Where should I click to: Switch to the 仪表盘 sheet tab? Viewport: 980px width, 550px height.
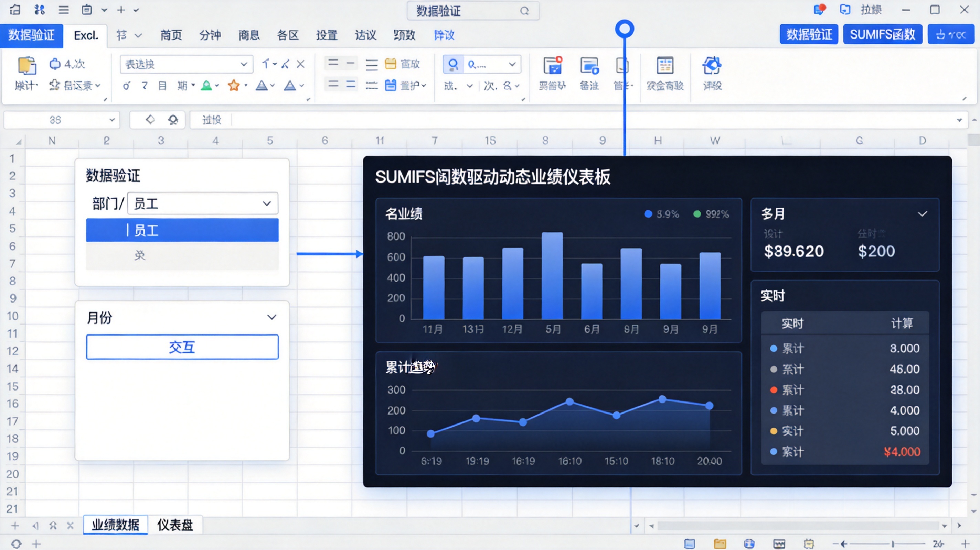click(x=174, y=525)
